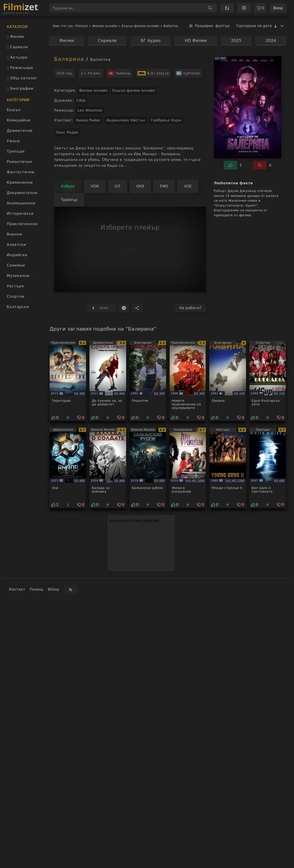The image size is (294, 868).
Task: Open the Балерина poster image
Action: (x=248, y=107)
